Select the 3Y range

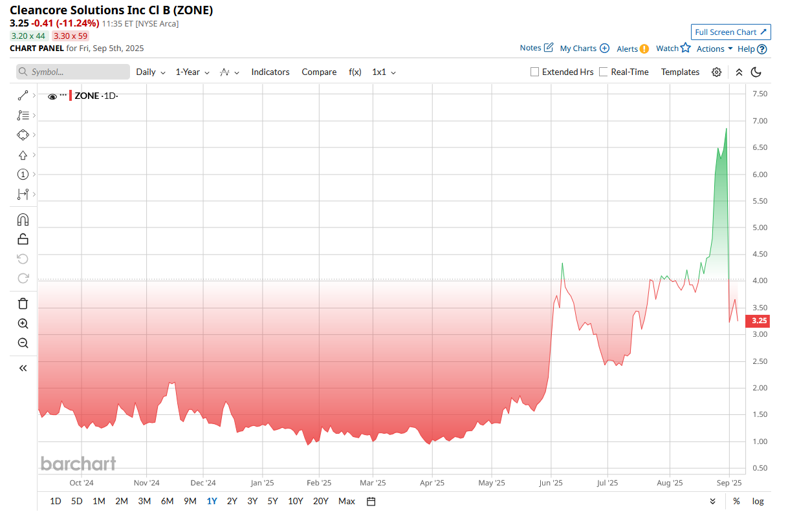coord(252,501)
